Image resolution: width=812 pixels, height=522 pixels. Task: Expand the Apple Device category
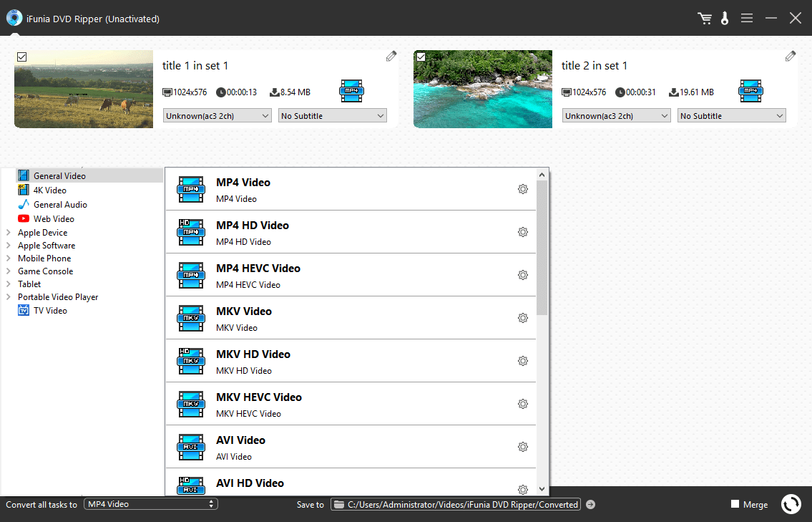point(9,233)
